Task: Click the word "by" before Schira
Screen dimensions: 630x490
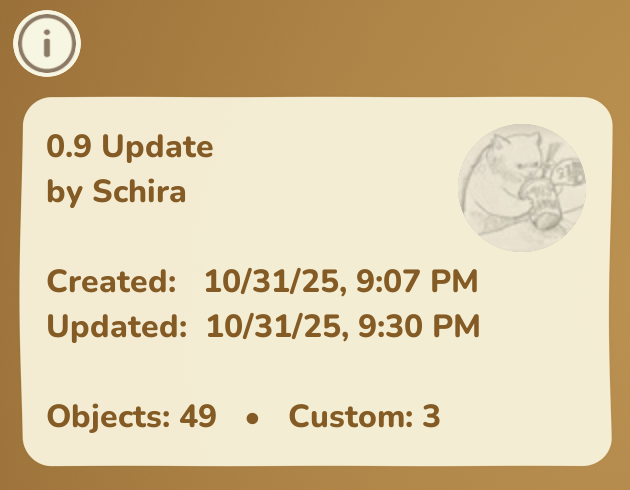Action: [x=65, y=191]
